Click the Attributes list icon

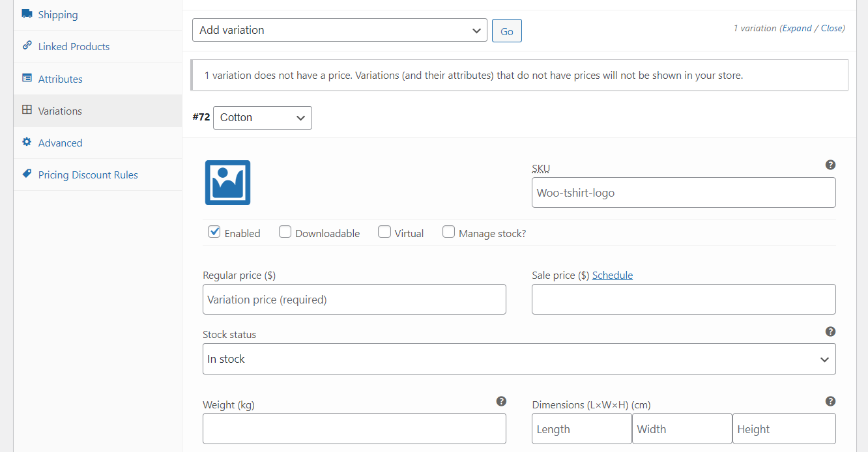point(27,78)
